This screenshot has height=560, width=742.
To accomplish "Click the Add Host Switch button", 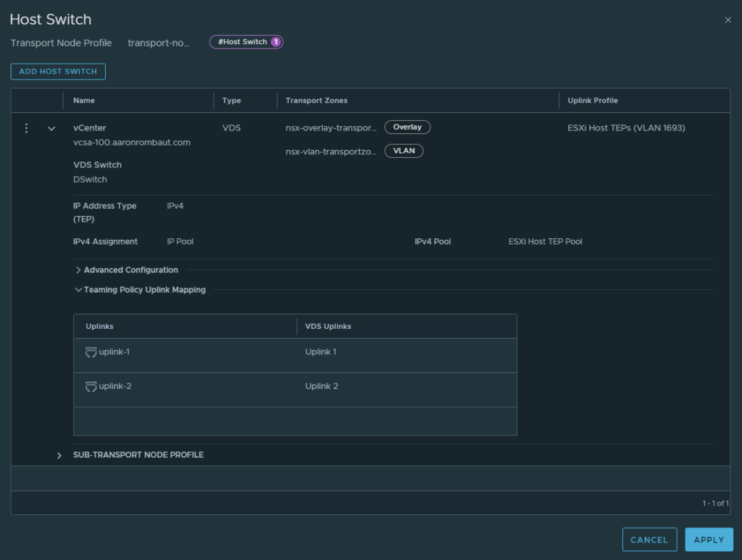I will pyautogui.click(x=58, y=72).
